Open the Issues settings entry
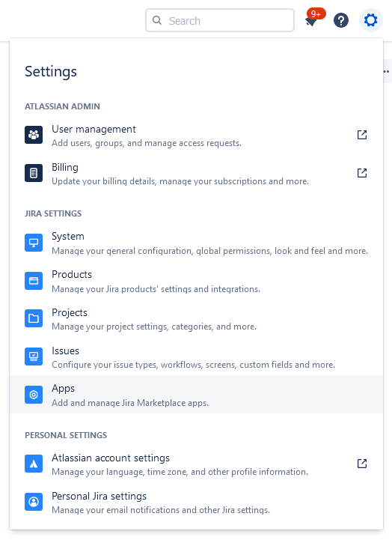This screenshot has height=543, width=392. [x=196, y=357]
